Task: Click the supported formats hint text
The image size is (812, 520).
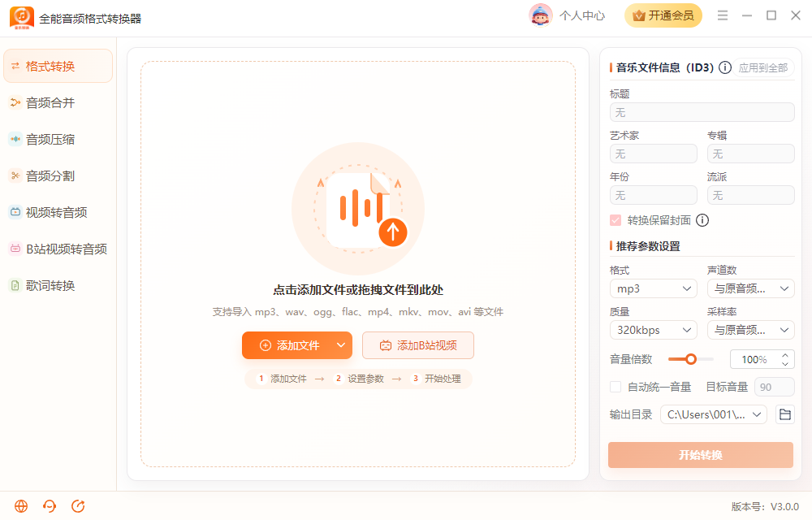Action: [x=358, y=312]
